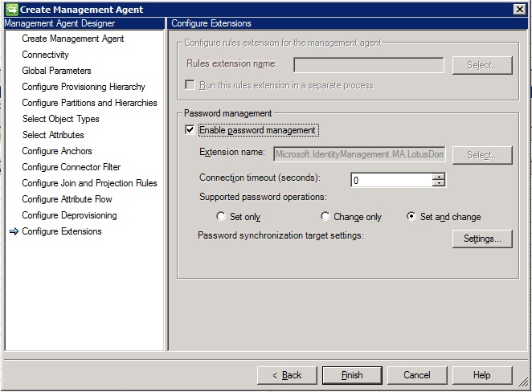The width and height of the screenshot is (532, 392).
Task: Open Configure Connector Filter
Action: [x=72, y=167]
